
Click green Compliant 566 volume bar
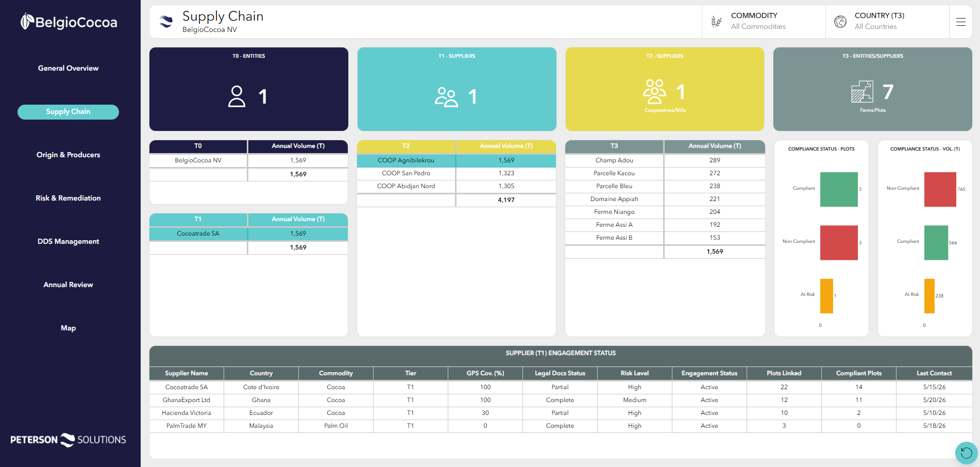point(936,242)
